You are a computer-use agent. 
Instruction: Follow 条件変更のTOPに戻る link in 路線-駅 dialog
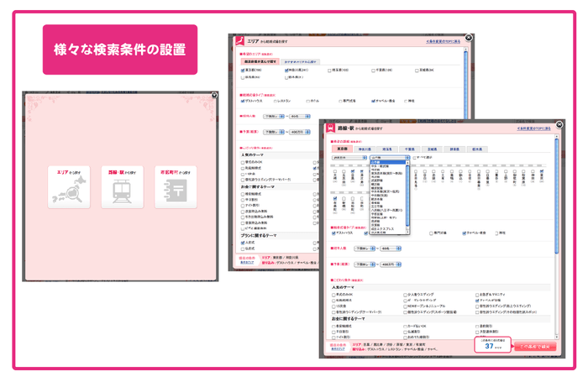[533, 128]
